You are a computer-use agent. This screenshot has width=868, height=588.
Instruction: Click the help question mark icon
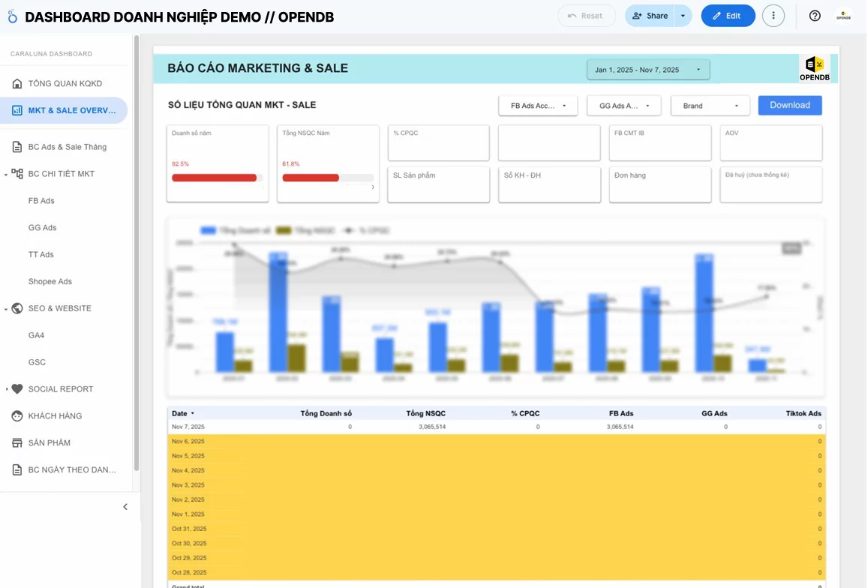tap(815, 16)
